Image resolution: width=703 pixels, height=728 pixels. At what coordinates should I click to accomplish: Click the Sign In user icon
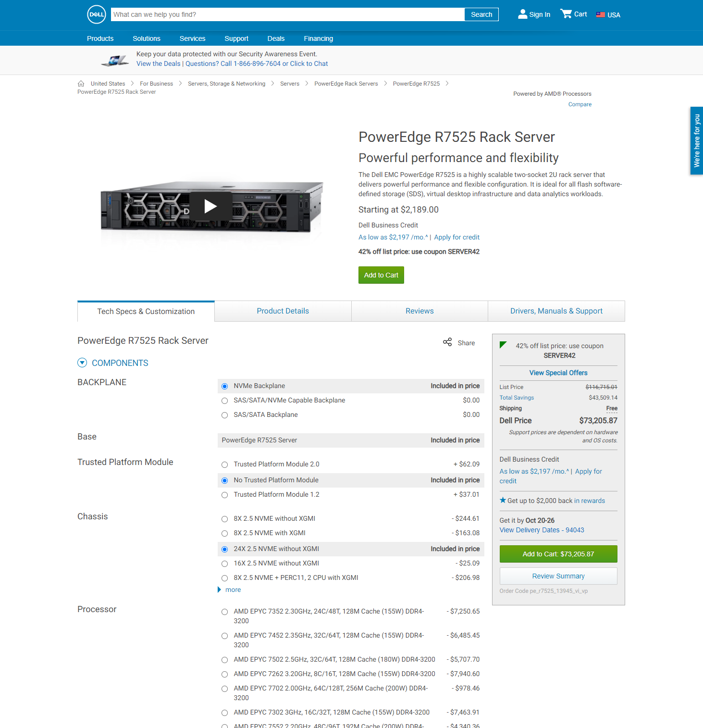pos(522,14)
